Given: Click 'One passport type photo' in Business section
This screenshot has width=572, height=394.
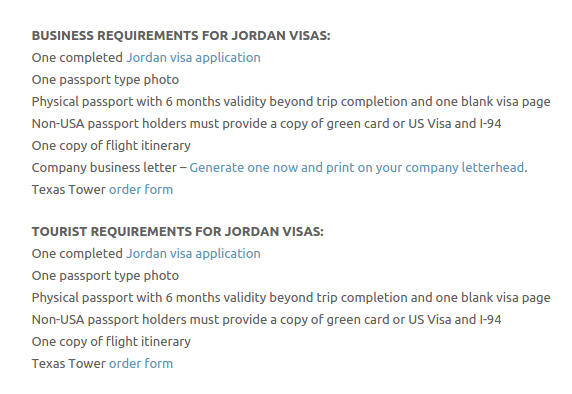Looking at the screenshot, I should tap(105, 80).
